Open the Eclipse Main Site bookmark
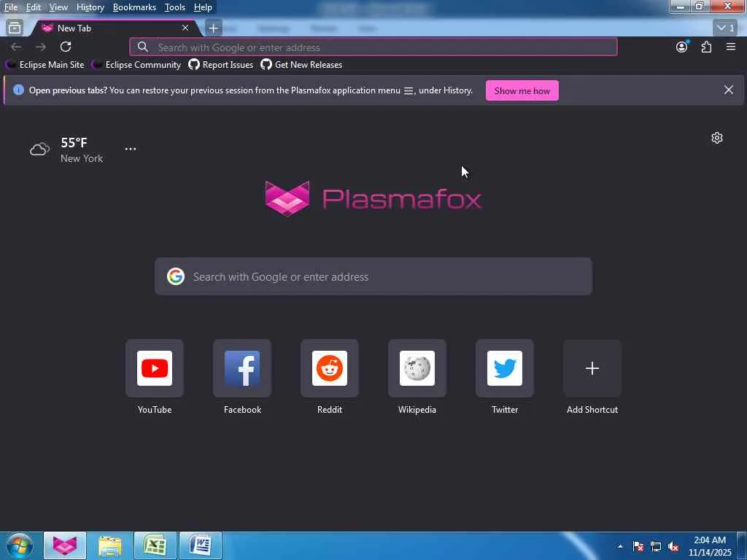Image resolution: width=747 pixels, height=560 pixels. tap(45, 65)
